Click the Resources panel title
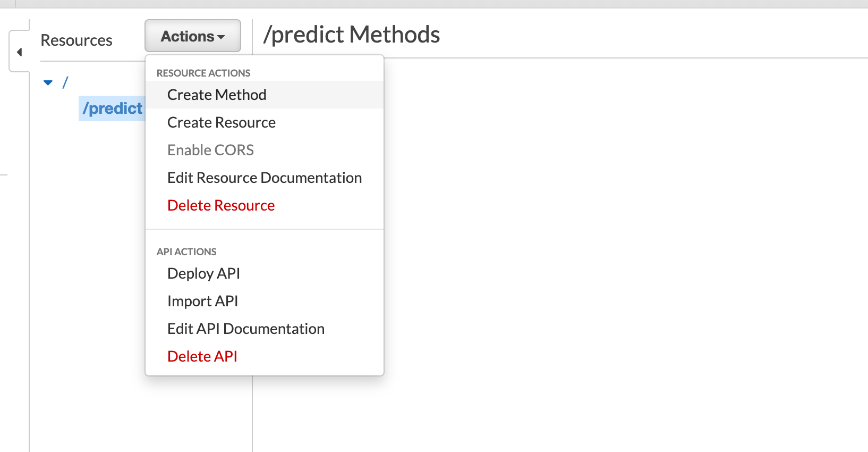The width and height of the screenshot is (868, 452). coord(76,40)
